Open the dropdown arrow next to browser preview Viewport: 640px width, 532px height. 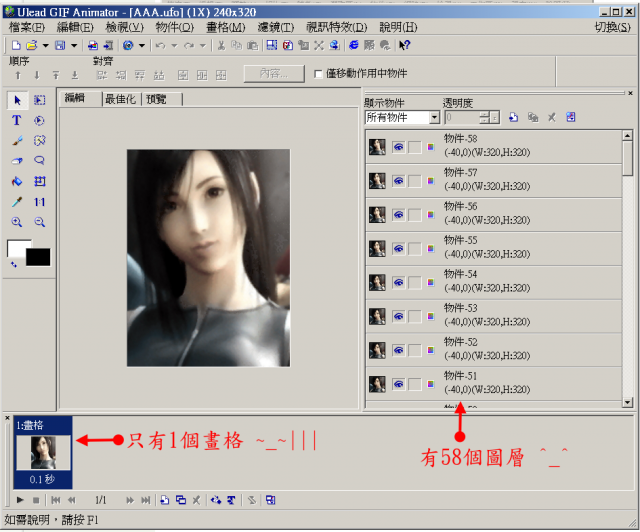(x=142, y=45)
